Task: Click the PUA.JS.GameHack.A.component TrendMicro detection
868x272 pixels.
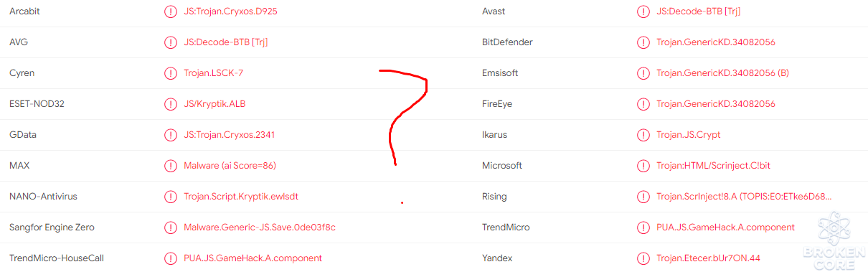Action: click(725, 228)
